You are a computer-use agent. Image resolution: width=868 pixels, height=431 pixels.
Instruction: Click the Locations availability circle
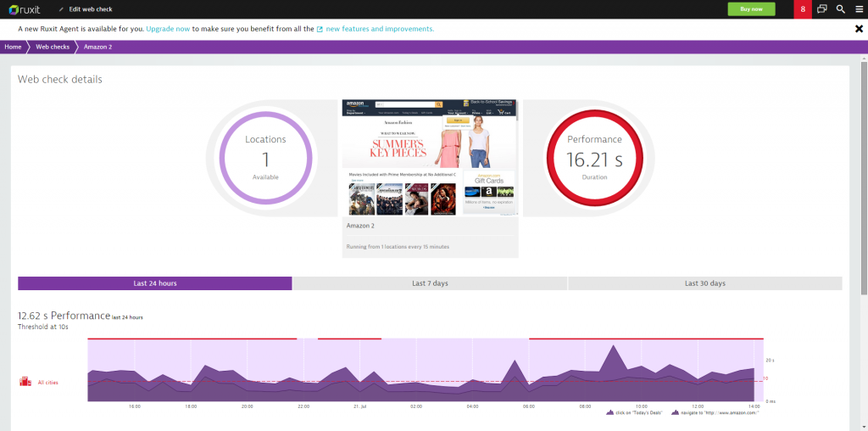point(265,158)
